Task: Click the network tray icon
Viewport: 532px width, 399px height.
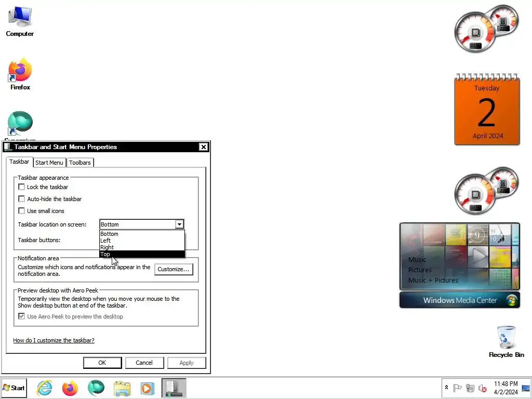Action: pos(470,388)
